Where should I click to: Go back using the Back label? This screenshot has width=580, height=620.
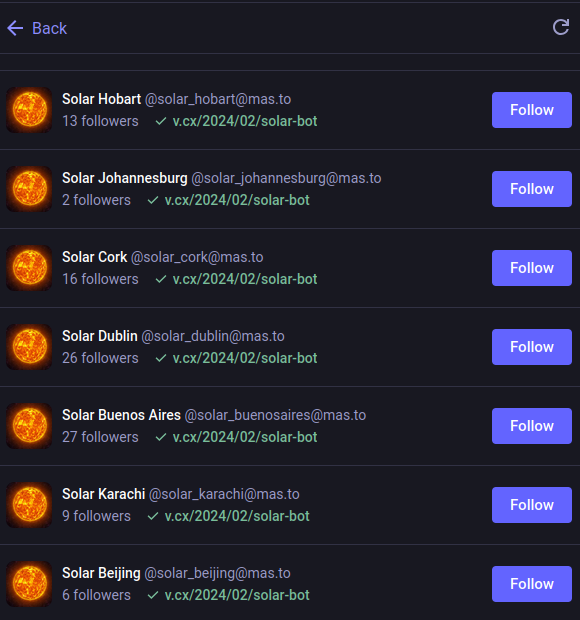[x=49, y=28]
